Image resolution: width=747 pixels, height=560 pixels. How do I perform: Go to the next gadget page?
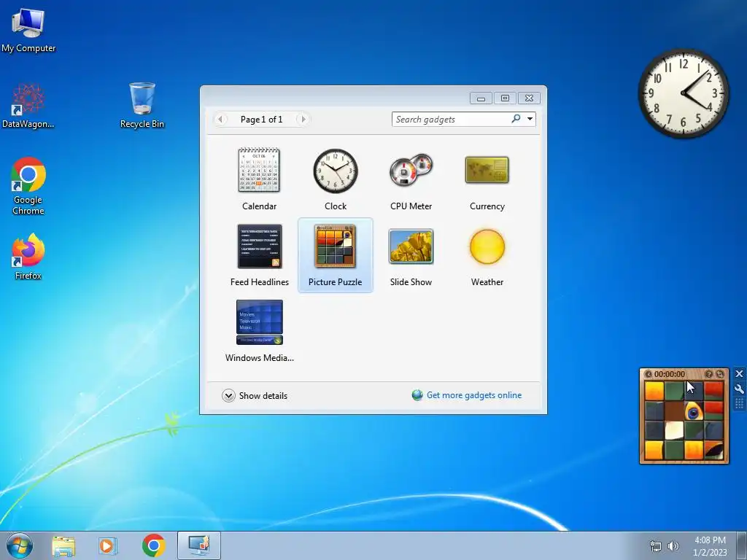tap(303, 119)
